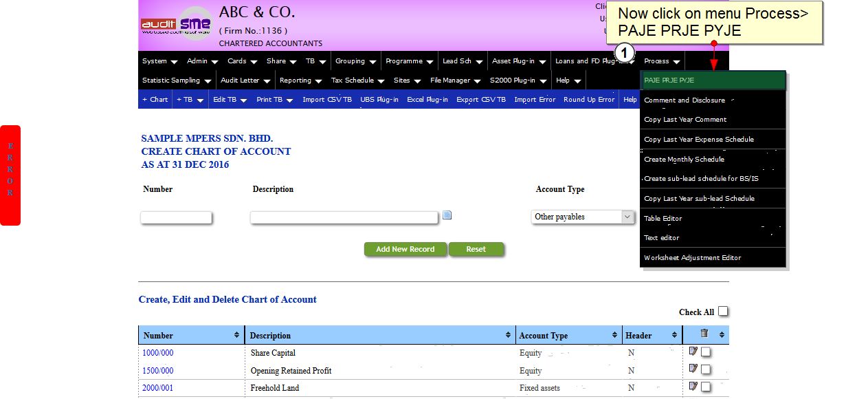
Task: Click edit icon for Freehold Land row
Action: (693, 387)
